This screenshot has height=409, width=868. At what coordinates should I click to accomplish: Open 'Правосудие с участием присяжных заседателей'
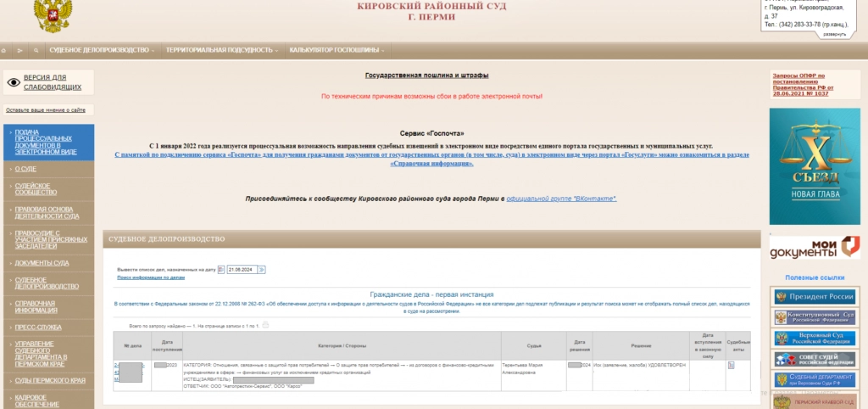pyautogui.click(x=48, y=239)
